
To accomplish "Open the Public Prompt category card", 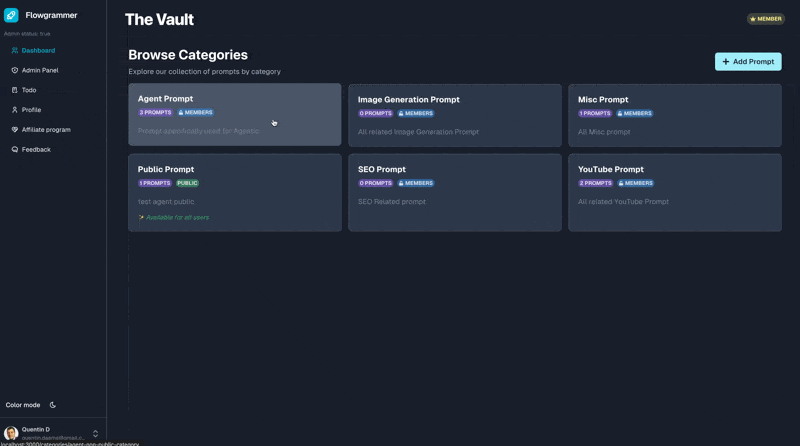I will (235, 193).
